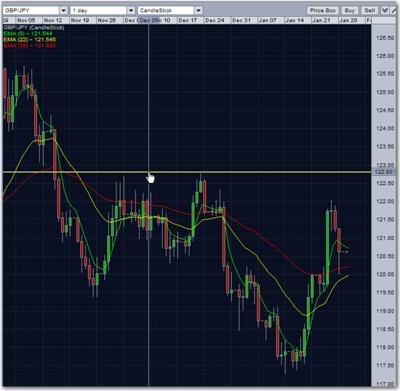Select the highlighted Dec 09 date marker
This screenshot has height=391, width=400.
coord(149,20)
